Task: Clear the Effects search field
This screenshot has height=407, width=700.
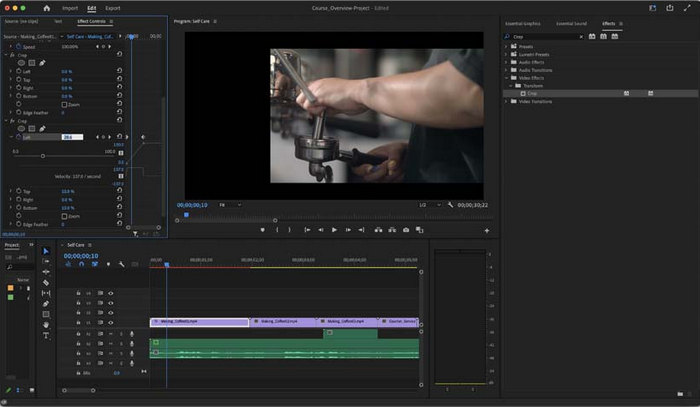Action: click(x=581, y=37)
